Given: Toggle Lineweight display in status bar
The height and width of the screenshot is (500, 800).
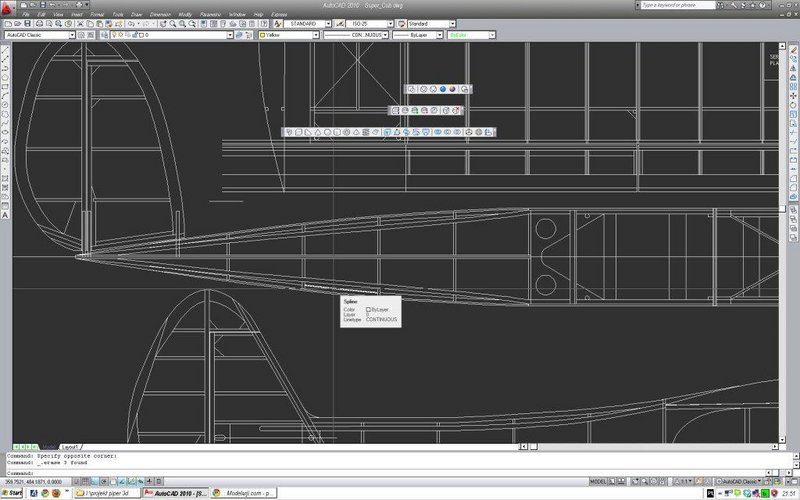Looking at the screenshot, I should click(149, 481).
